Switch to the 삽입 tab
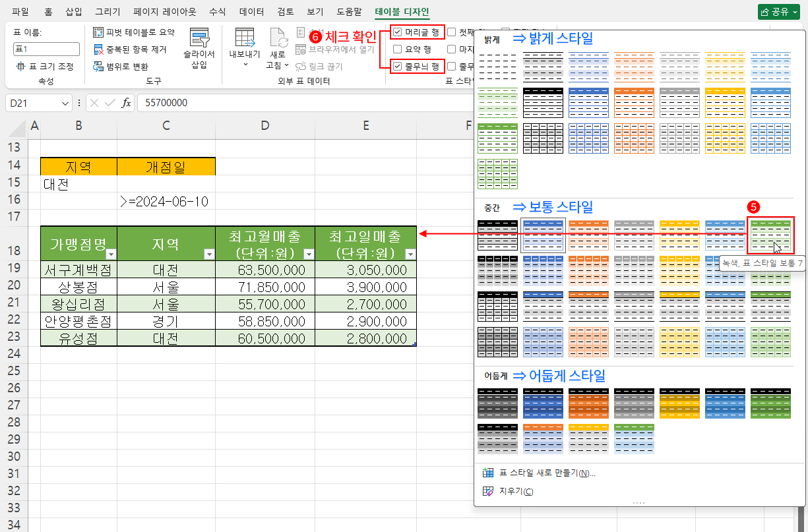 tap(75, 12)
